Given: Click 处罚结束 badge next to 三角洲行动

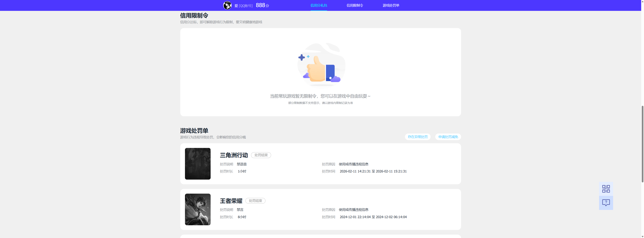Looking at the screenshot, I should coord(261,155).
